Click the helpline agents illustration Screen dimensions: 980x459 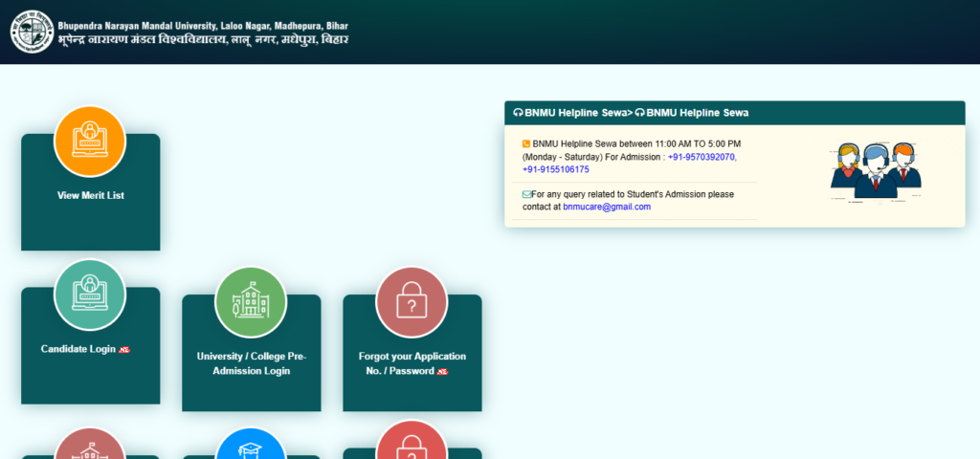[875, 169]
